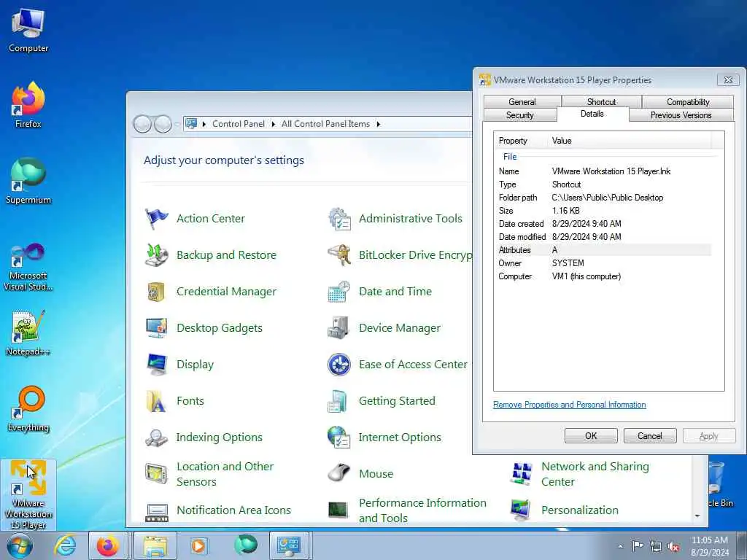This screenshot has width=747, height=560.
Task: Switch to the Previous Versions tab
Action: 681,115
